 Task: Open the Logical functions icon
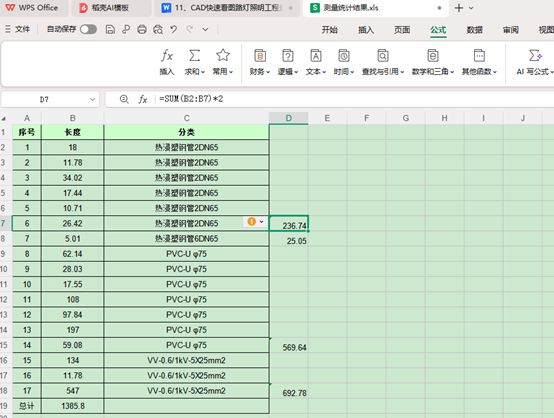[288, 56]
